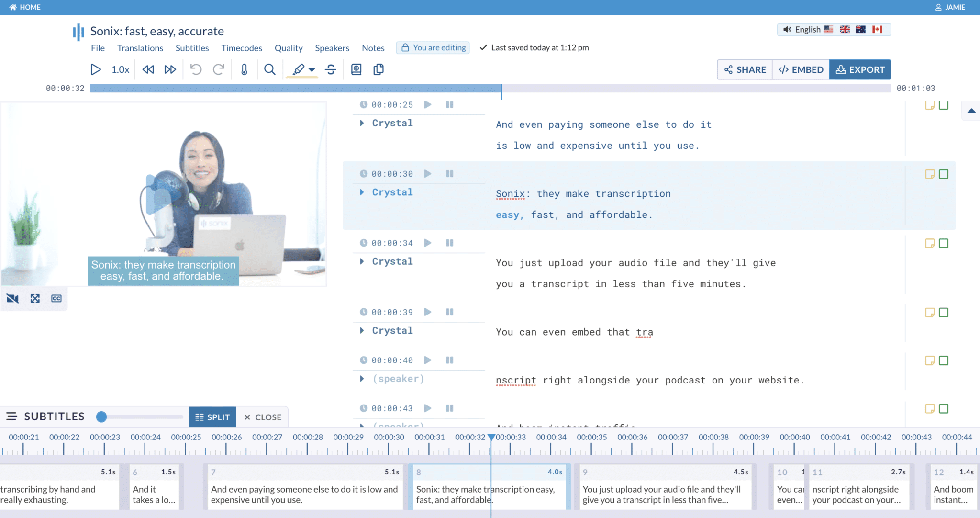Screen dimensions: 980x518
Task: Click the rewind double-arrow icon
Action: pos(148,70)
